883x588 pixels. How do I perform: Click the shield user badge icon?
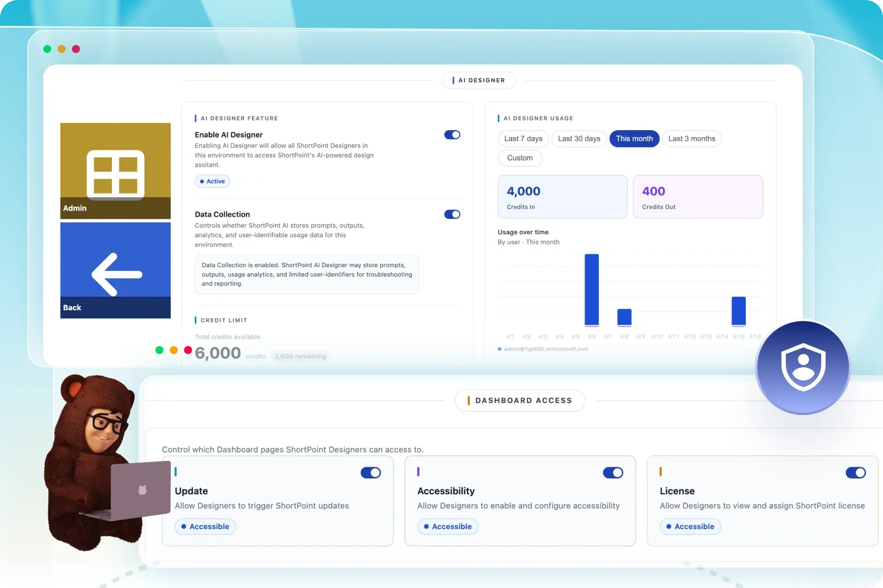[803, 367]
